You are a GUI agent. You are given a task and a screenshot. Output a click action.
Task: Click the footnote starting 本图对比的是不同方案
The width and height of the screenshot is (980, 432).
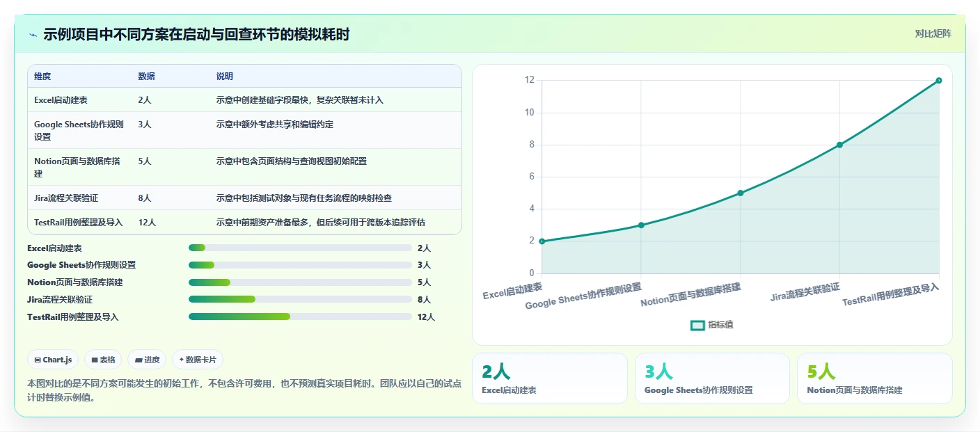(x=244, y=390)
